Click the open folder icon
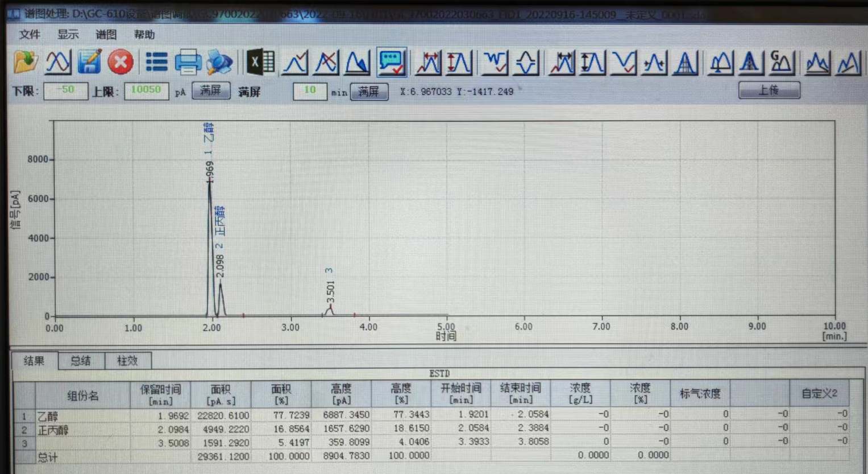 pyautogui.click(x=25, y=62)
